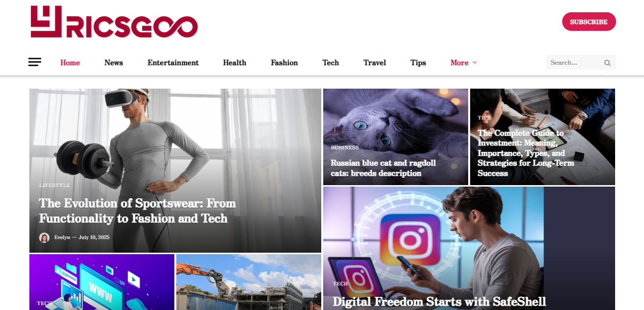
Task: Expand the More menu chevron
Action: [475, 63]
